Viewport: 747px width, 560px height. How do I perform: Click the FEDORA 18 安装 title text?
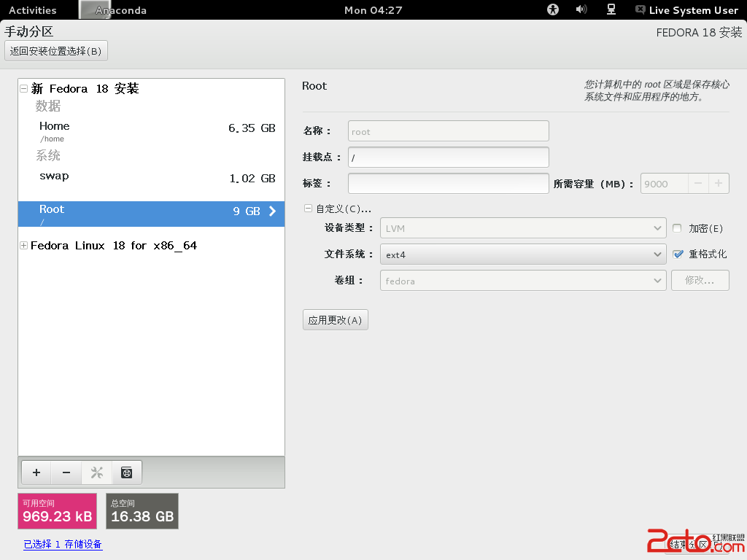point(699,32)
